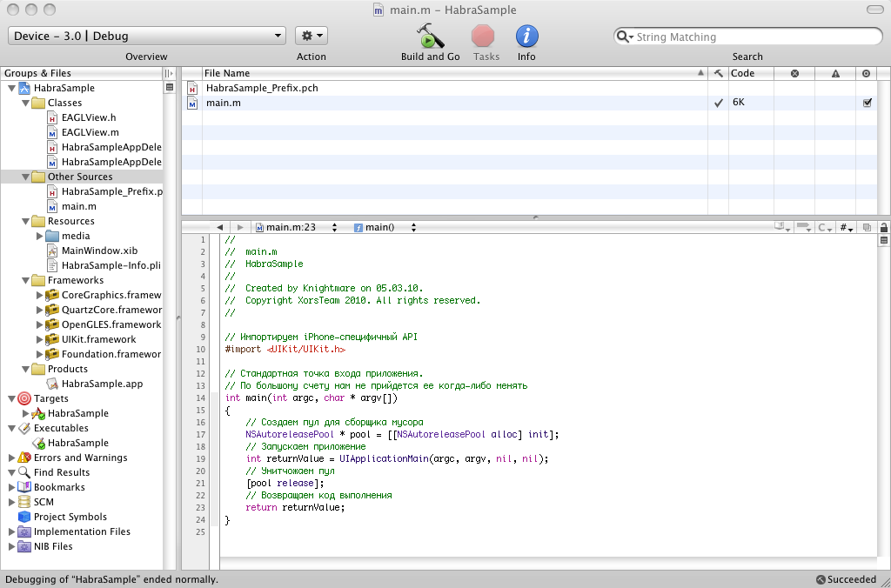Open the # included files menu
Viewport: 891px width, 588px height.
(847, 227)
